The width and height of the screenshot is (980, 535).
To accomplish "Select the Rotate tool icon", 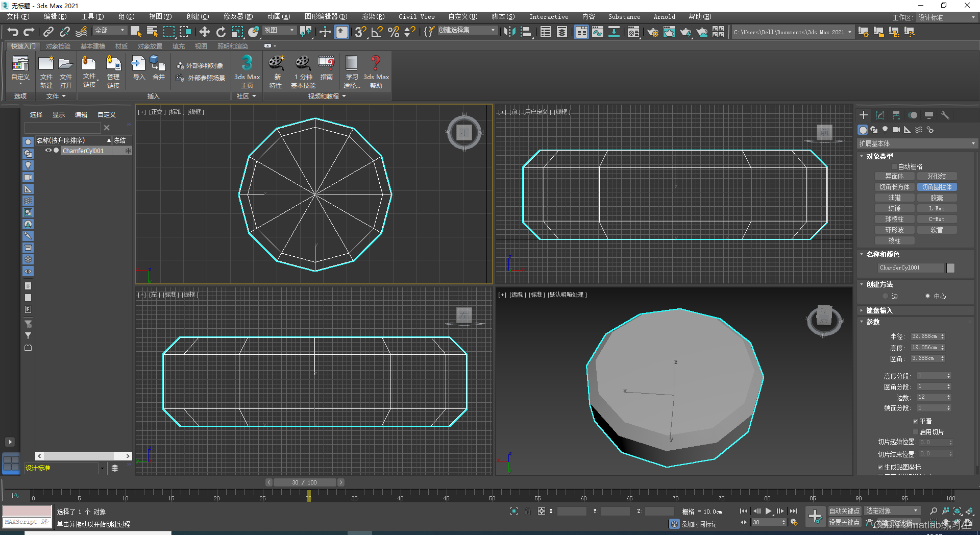I will pyautogui.click(x=220, y=32).
